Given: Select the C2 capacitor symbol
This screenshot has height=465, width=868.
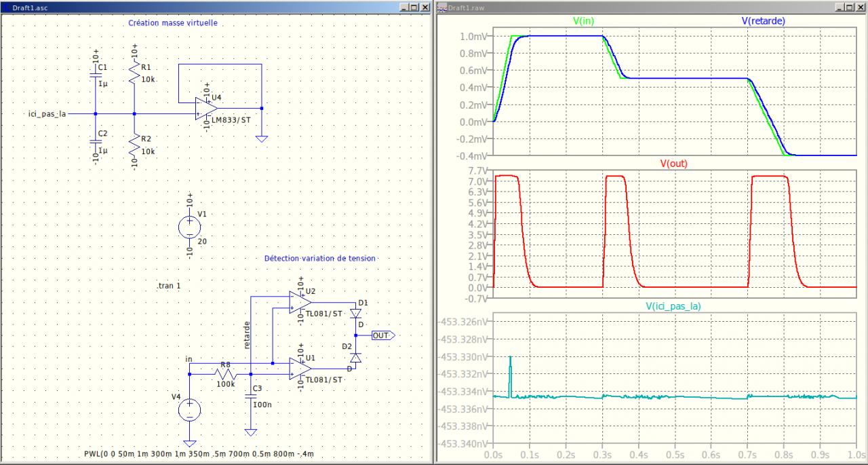Looking at the screenshot, I should [95, 140].
